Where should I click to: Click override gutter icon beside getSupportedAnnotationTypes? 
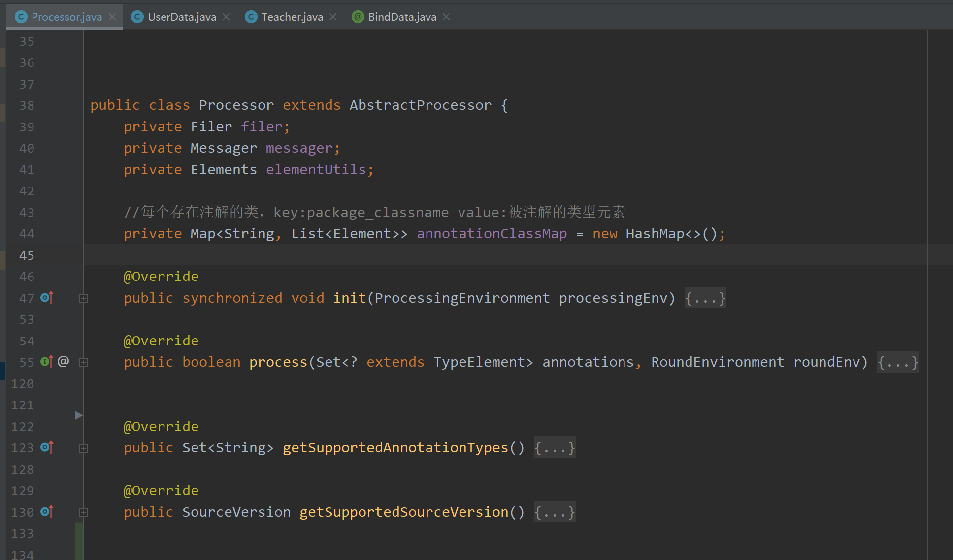click(47, 447)
